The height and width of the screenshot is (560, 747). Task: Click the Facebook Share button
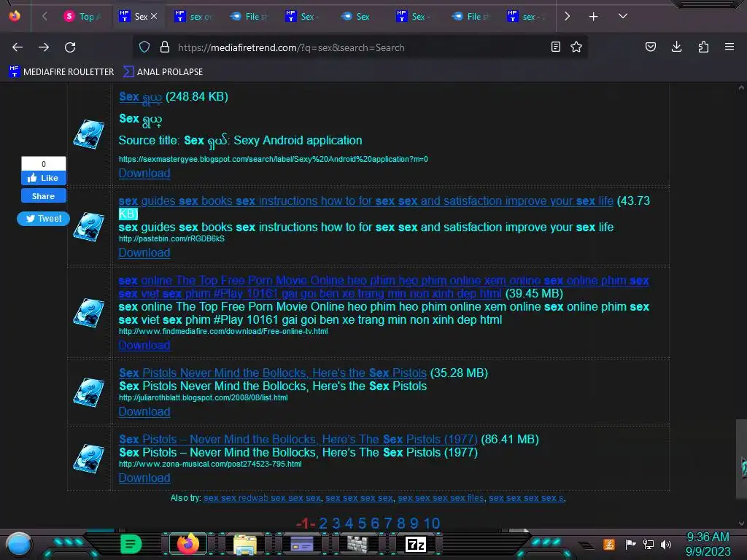[x=43, y=195]
